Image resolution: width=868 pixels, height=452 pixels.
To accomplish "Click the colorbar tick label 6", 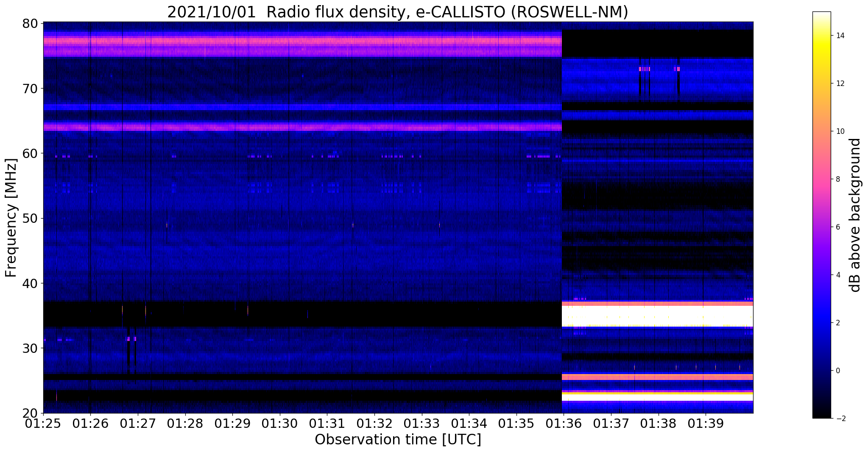I will (837, 227).
